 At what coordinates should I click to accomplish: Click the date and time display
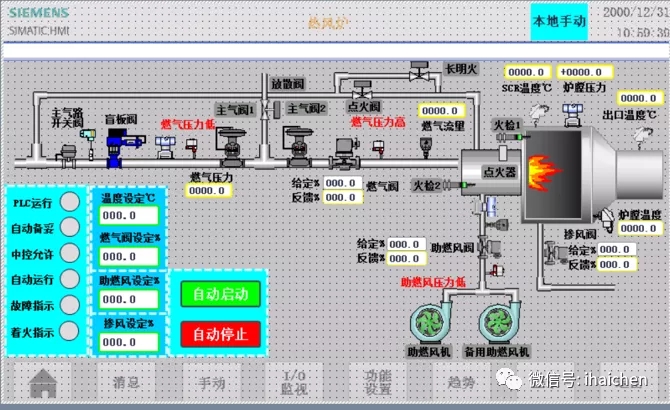[x=636, y=22]
